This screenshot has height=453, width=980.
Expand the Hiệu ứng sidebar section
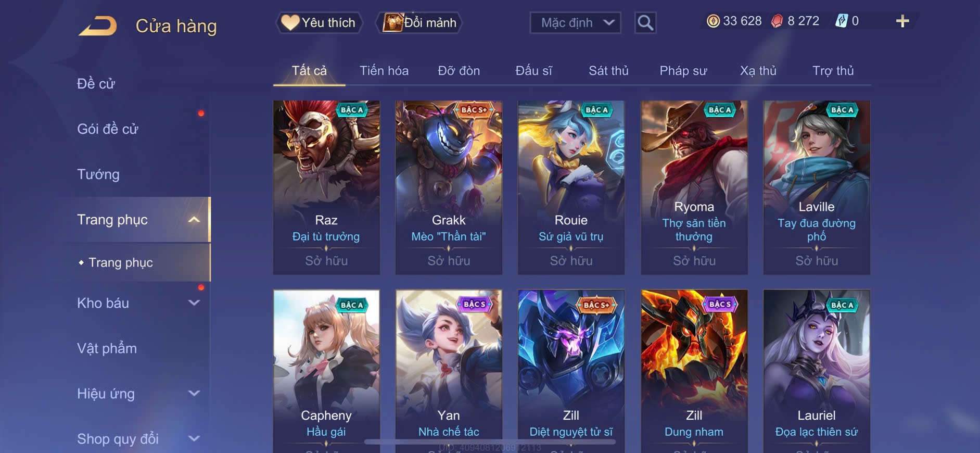point(194,394)
